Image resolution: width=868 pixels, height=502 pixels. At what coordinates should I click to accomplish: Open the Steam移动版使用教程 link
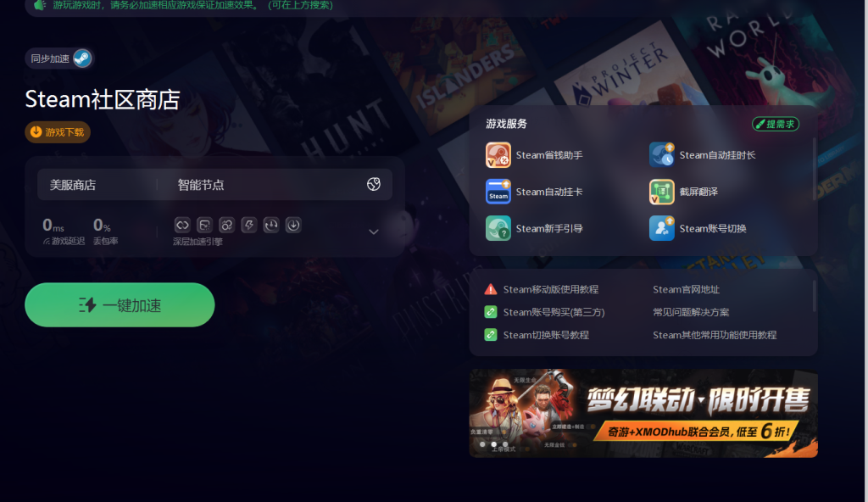tap(551, 289)
